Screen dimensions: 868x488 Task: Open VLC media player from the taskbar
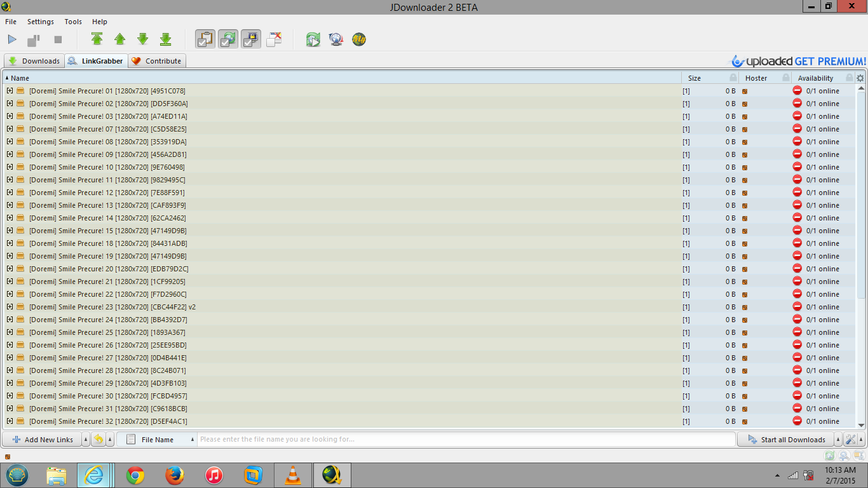coord(292,475)
